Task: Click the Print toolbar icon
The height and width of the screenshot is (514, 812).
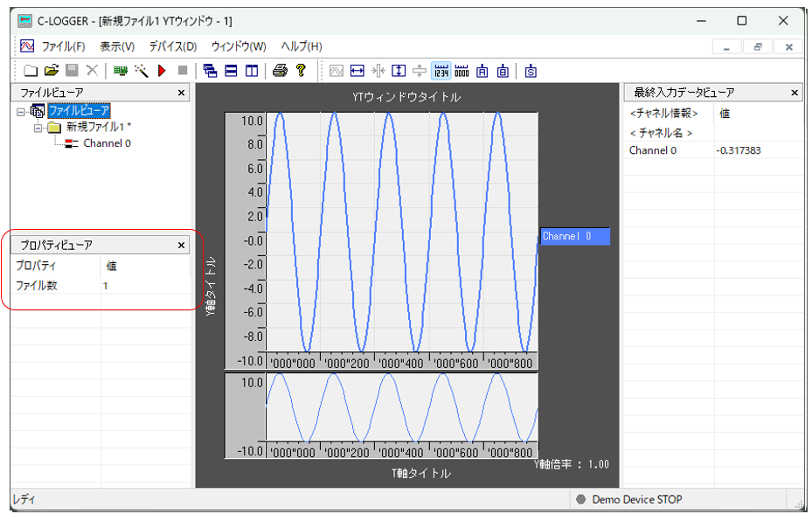Action: click(x=279, y=71)
